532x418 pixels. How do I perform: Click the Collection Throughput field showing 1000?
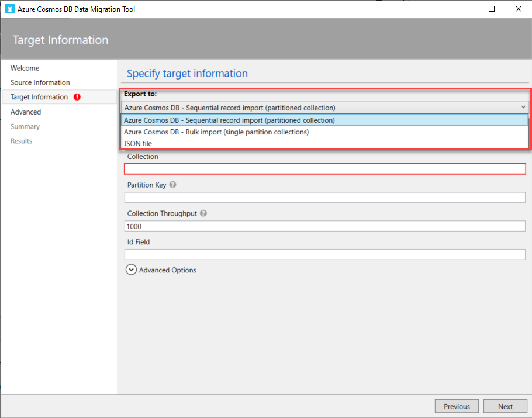324,226
